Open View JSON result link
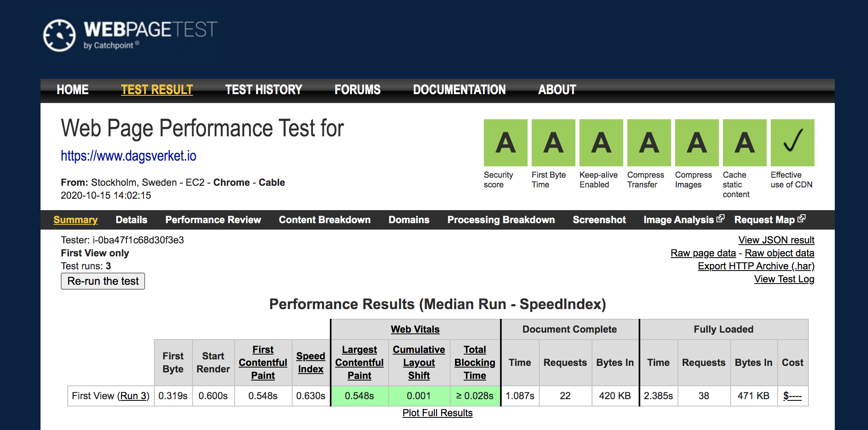Screen dimensions: 868x430 coord(776,240)
